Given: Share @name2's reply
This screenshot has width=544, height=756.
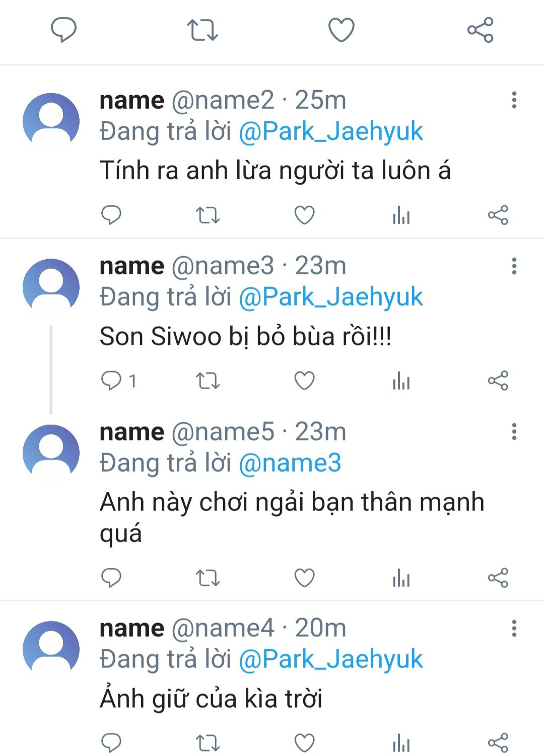Looking at the screenshot, I should click(498, 215).
